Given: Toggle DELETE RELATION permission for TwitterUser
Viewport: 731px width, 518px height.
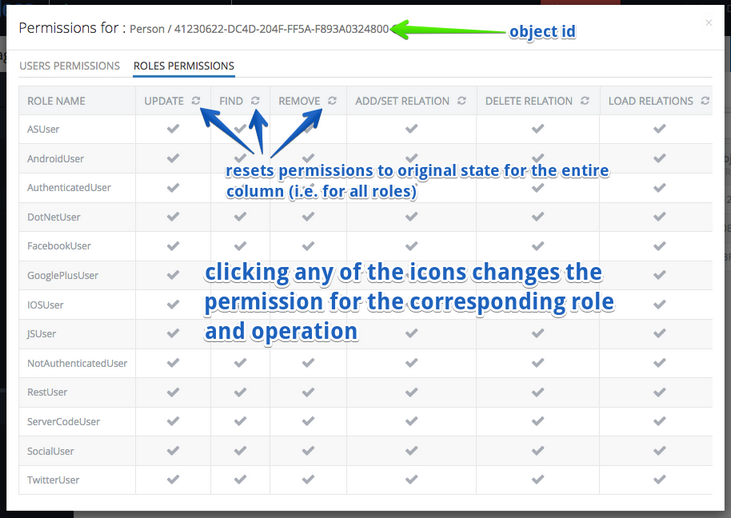Looking at the screenshot, I should click(x=538, y=479).
